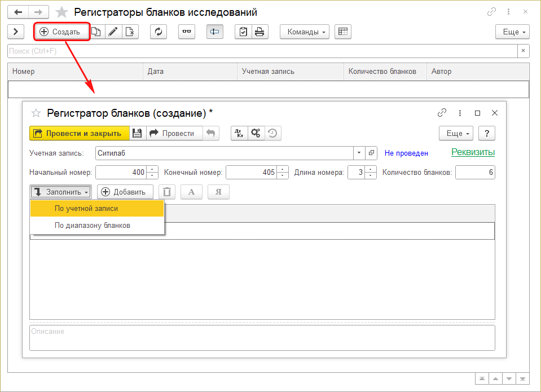Jump to the last list row
Screen dimensions: 541x392
point(522,378)
